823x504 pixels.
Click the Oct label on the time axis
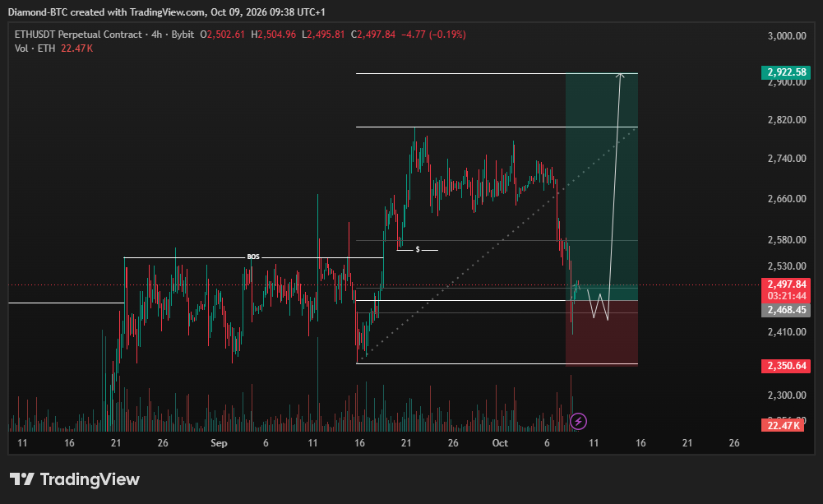tap(500, 443)
